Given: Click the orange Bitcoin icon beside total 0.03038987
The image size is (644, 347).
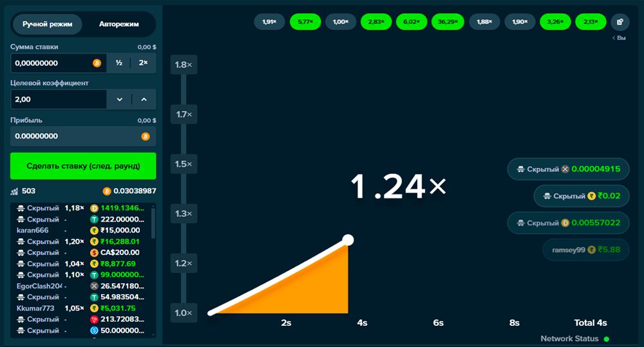Looking at the screenshot, I should pos(107,191).
